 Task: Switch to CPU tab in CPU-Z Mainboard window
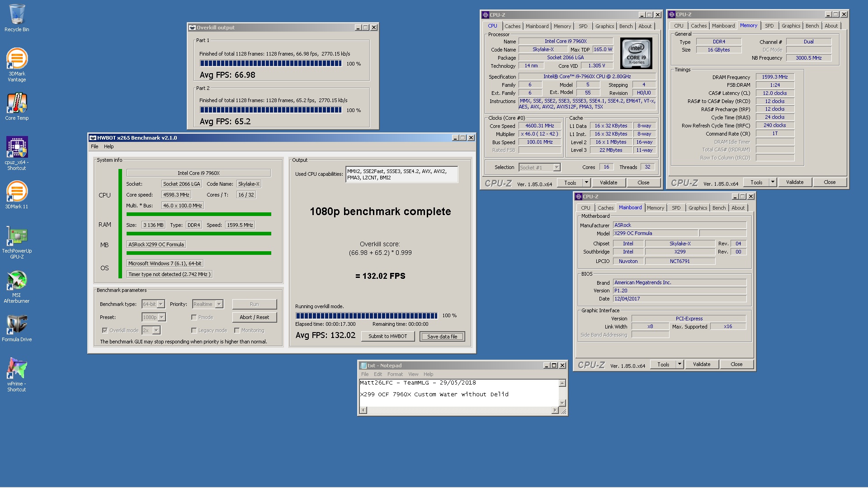point(585,208)
